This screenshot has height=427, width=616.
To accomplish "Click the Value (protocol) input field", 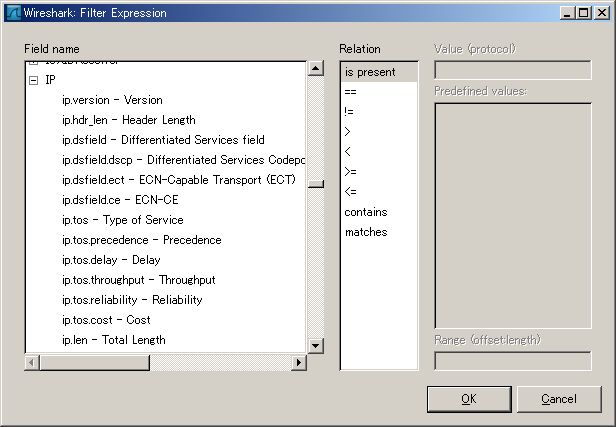I will tap(513, 70).
